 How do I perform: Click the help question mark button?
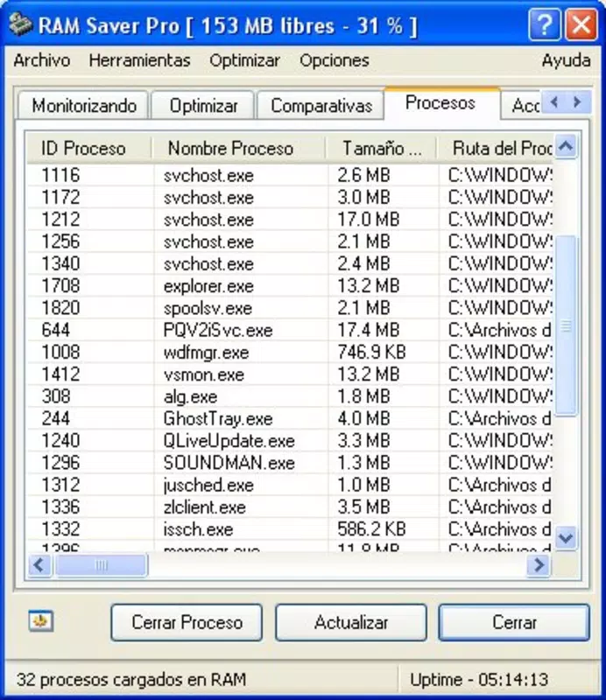coord(544,25)
